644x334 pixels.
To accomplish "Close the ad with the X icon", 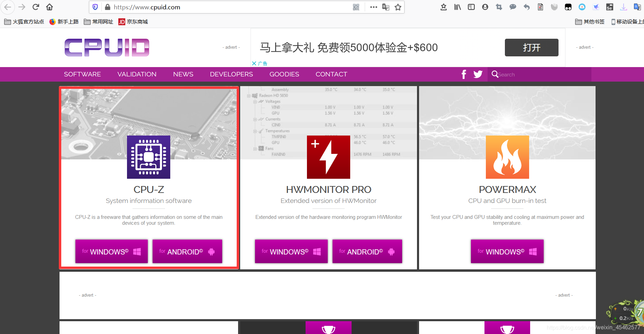I will tap(254, 63).
